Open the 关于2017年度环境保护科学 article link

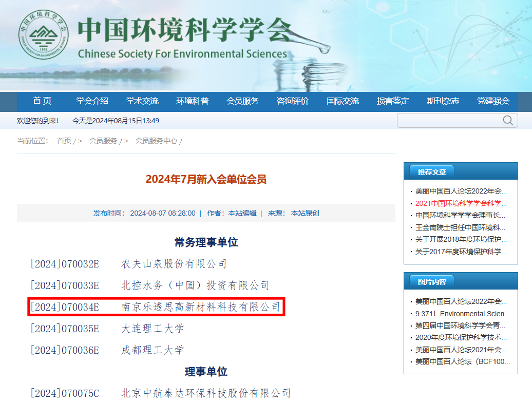[461, 252]
